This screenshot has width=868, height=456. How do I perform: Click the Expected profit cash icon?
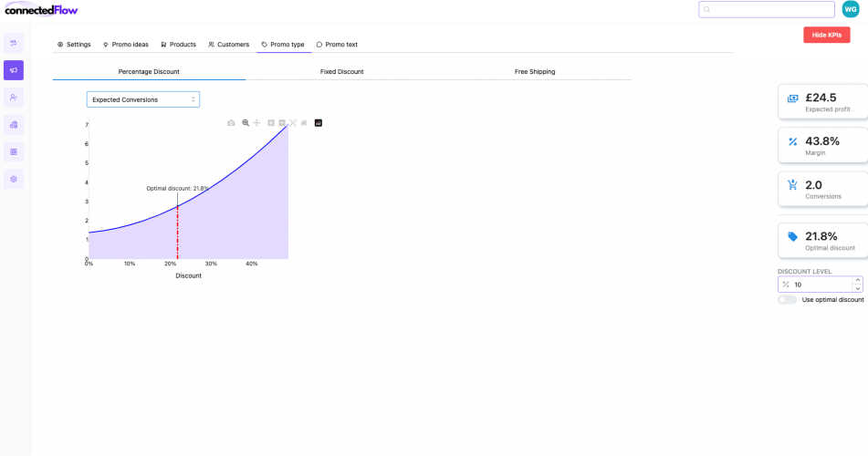tap(793, 98)
